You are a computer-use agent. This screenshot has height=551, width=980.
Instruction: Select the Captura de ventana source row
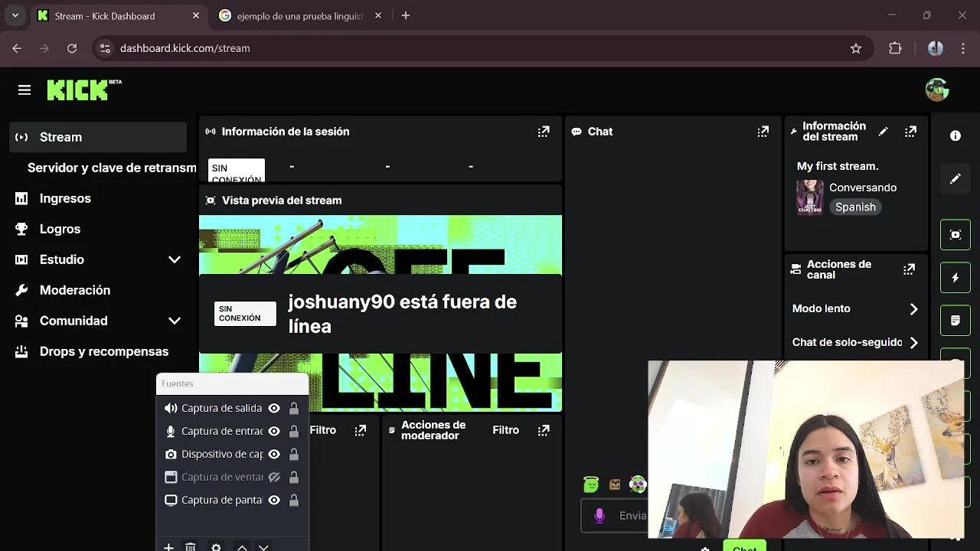tap(232, 477)
